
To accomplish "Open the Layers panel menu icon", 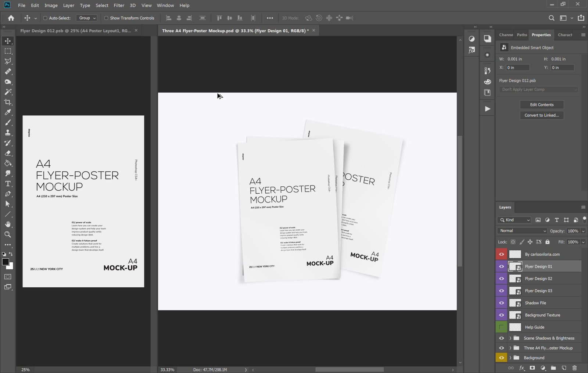I will point(583,207).
